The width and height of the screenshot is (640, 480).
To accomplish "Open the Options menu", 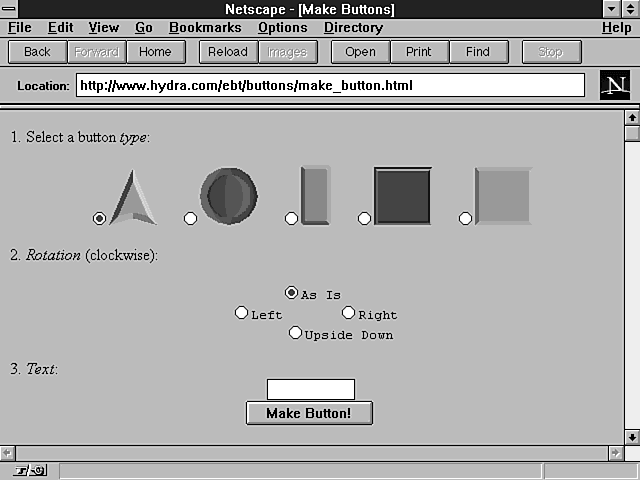I will [282, 28].
